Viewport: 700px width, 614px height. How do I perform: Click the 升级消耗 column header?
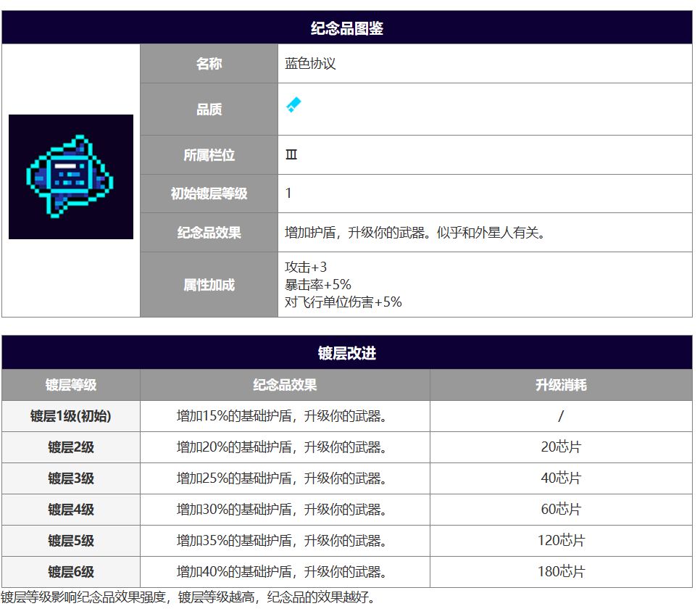pos(561,385)
